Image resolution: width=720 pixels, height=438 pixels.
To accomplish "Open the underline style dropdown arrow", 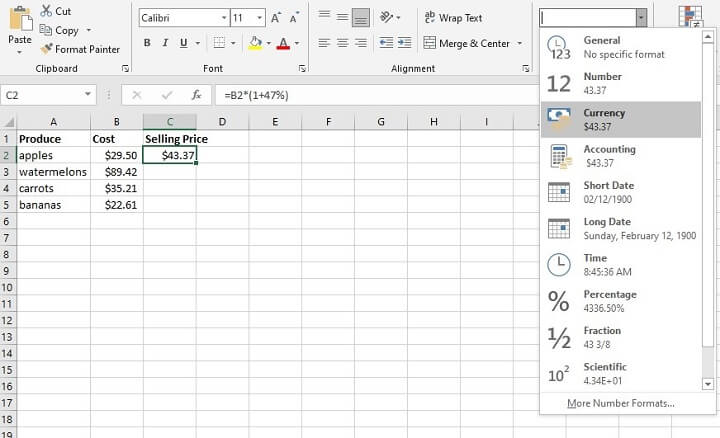I will 198,44.
